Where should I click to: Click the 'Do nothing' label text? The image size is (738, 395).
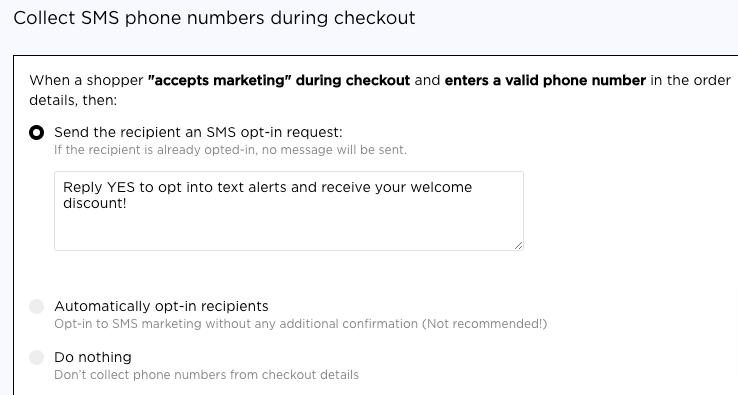tap(93, 357)
